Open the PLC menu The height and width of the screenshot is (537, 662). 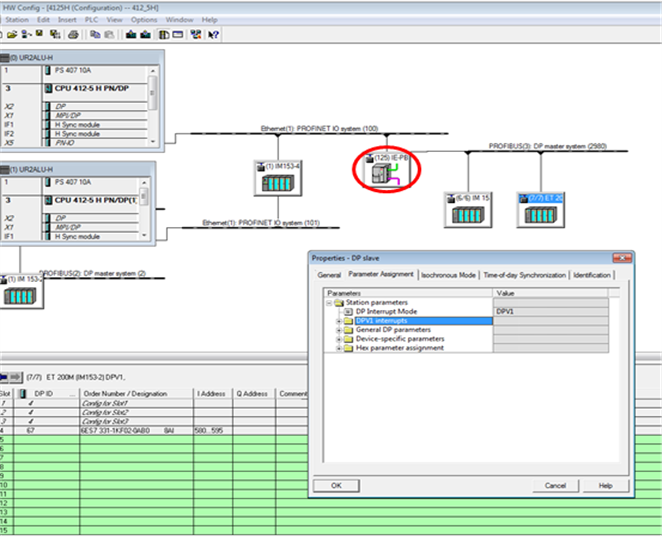[x=91, y=19]
